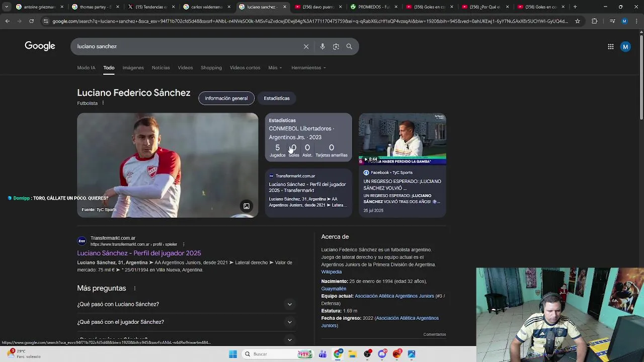
Task: Open Google Lens image search icon
Action: pos(336,46)
